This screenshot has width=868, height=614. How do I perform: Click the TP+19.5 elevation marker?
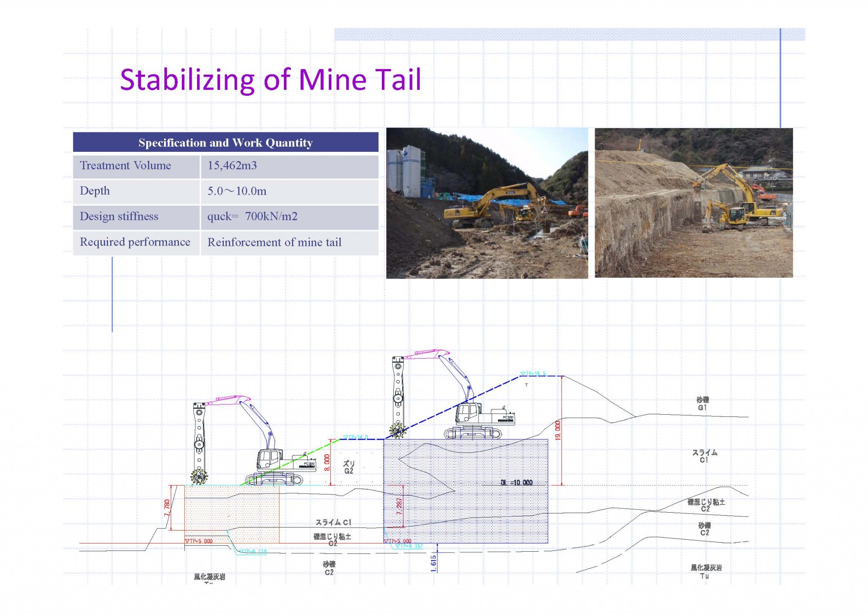(533, 374)
